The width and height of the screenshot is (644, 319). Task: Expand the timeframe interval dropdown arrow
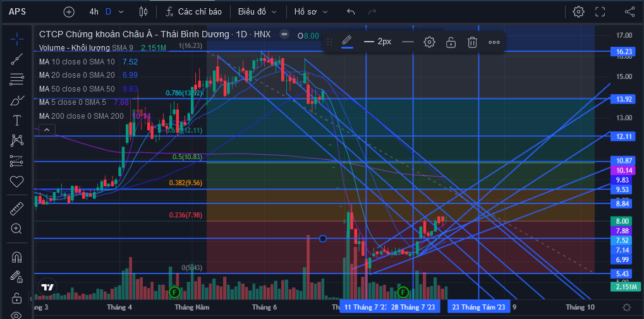121,12
